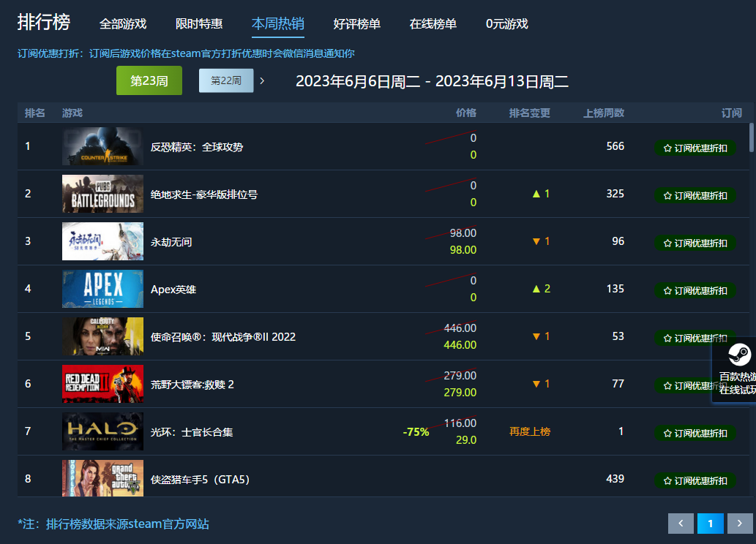Viewport: 756px width, 544px height.
Task: Click the 29.0 discounted price for 光环
Action: pos(466,440)
